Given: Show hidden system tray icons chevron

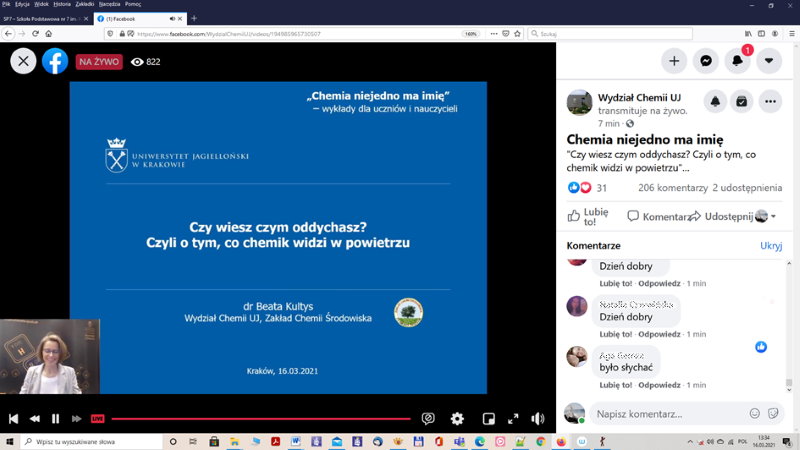Looking at the screenshot, I should click(x=690, y=442).
